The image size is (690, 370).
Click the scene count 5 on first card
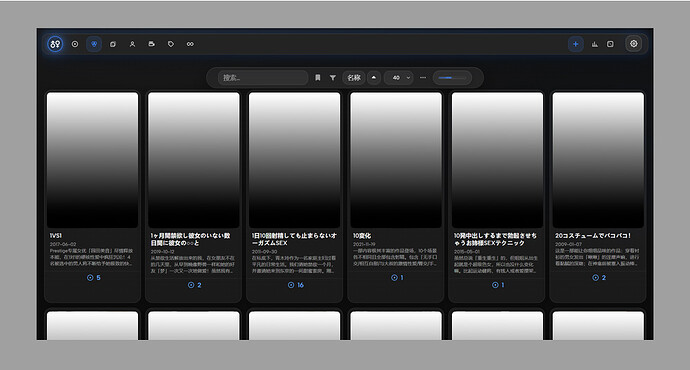[94, 278]
